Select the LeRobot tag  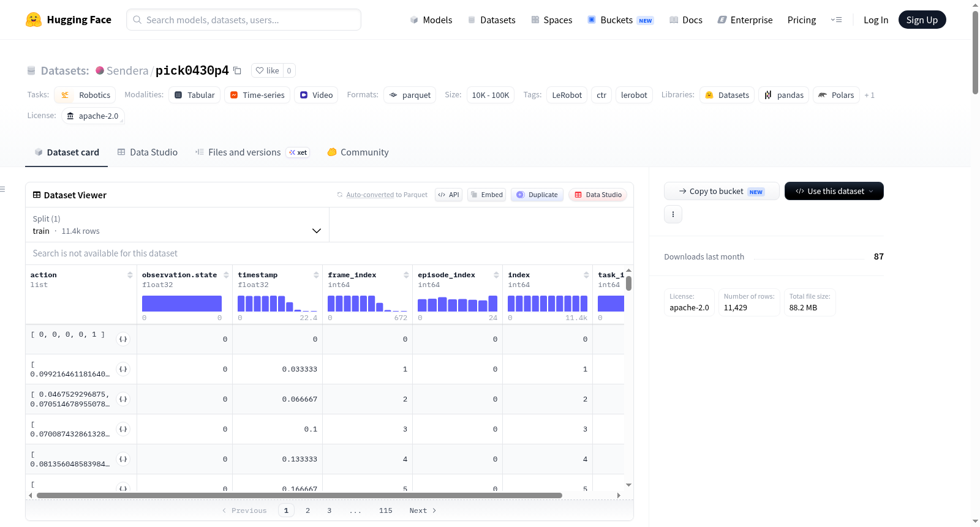(x=567, y=95)
